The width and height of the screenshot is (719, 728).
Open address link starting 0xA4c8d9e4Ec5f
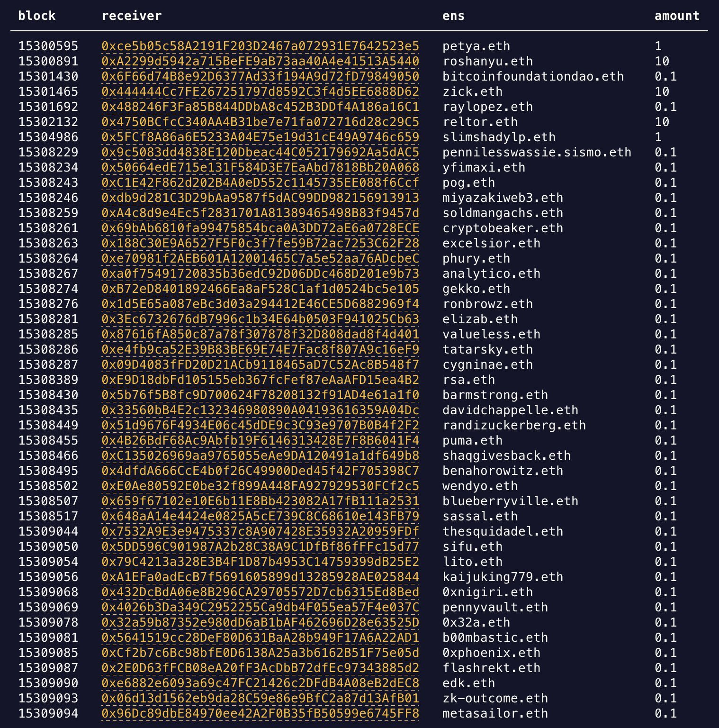261,213
